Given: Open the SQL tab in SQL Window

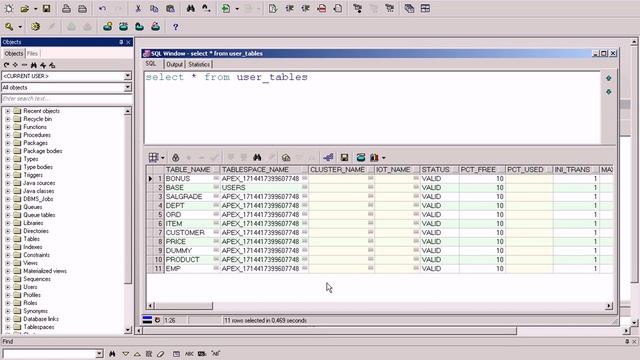Looking at the screenshot, I should [151, 64].
